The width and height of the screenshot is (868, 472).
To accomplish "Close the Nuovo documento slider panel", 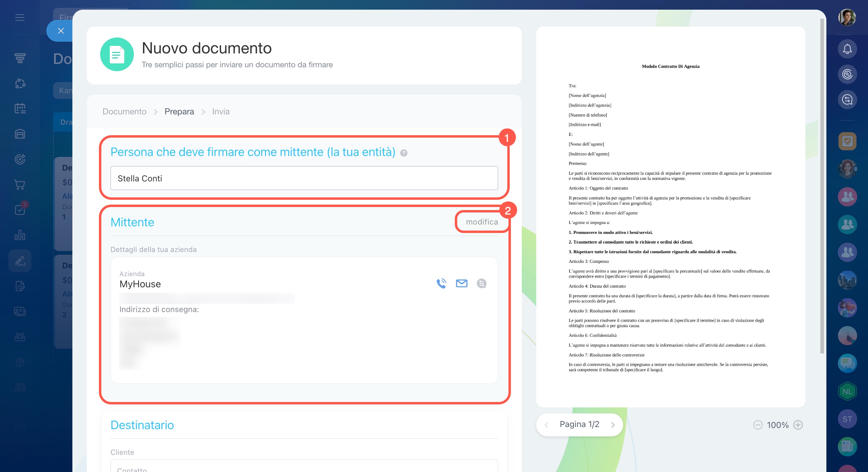I will tap(61, 31).
